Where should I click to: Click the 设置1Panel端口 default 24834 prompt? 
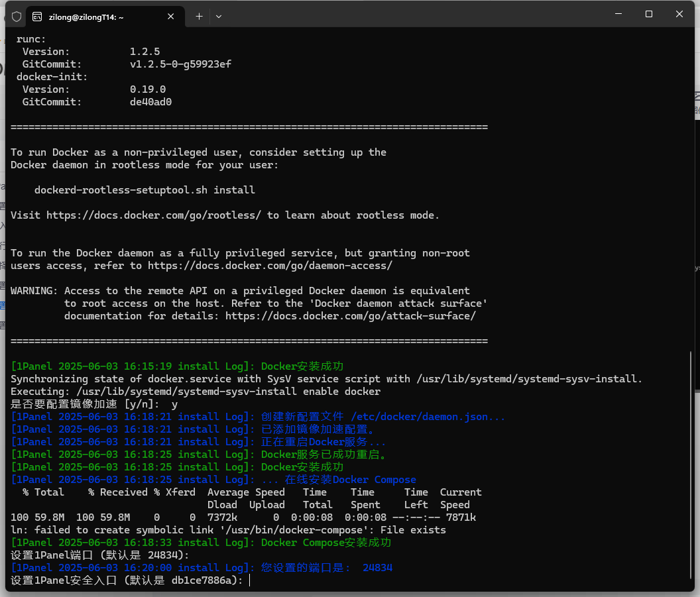coord(100,555)
